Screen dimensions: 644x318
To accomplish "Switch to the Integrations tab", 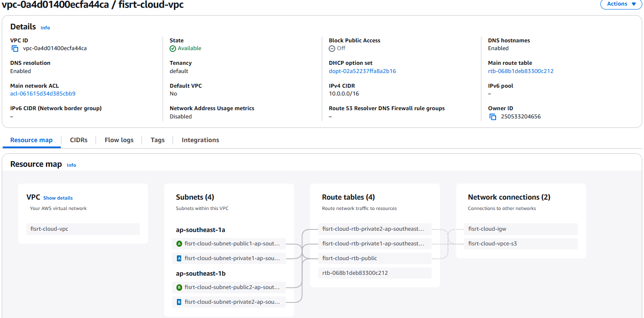I will 200,140.
